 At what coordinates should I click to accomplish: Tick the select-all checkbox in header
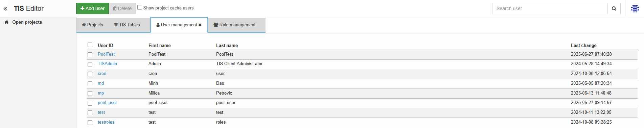(90, 45)
